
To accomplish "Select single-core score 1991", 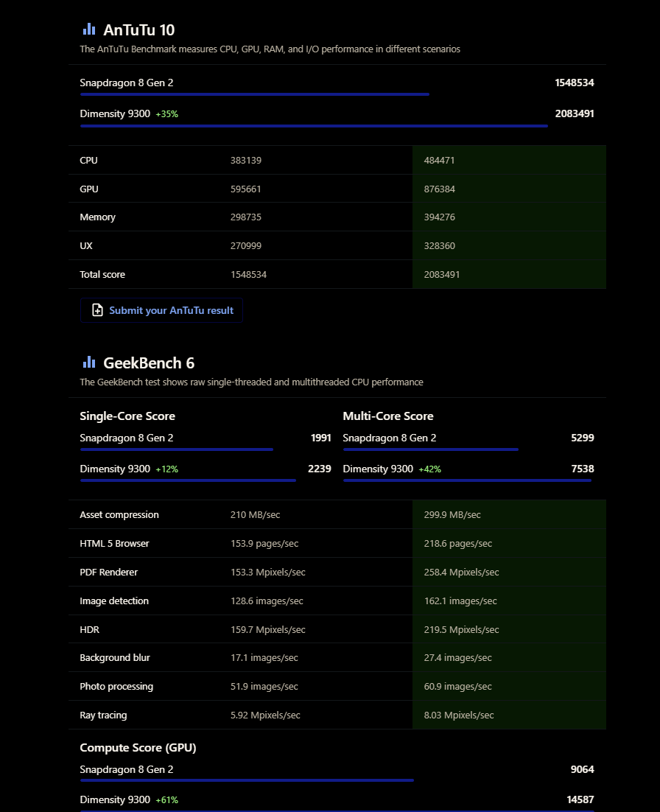I will (x=321, y=438).
